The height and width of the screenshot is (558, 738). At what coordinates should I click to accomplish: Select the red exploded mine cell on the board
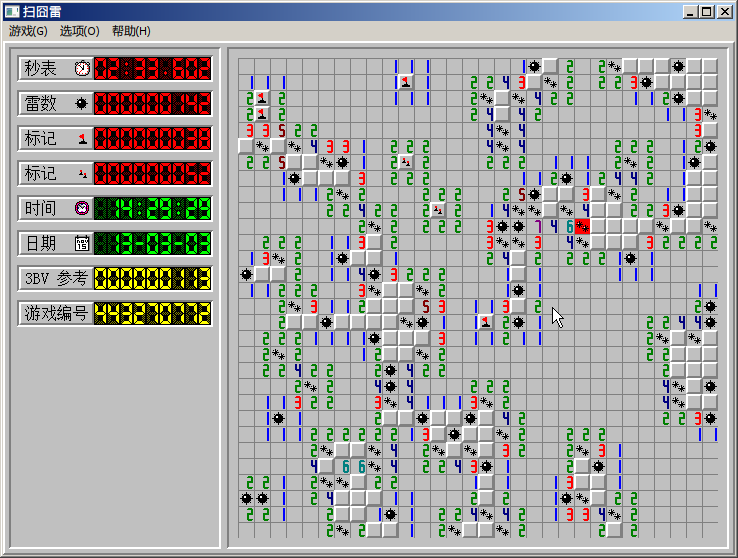[x=582, y=227]
